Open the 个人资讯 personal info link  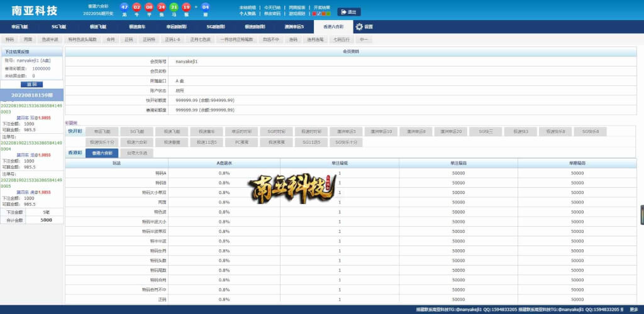coord(247,14)
